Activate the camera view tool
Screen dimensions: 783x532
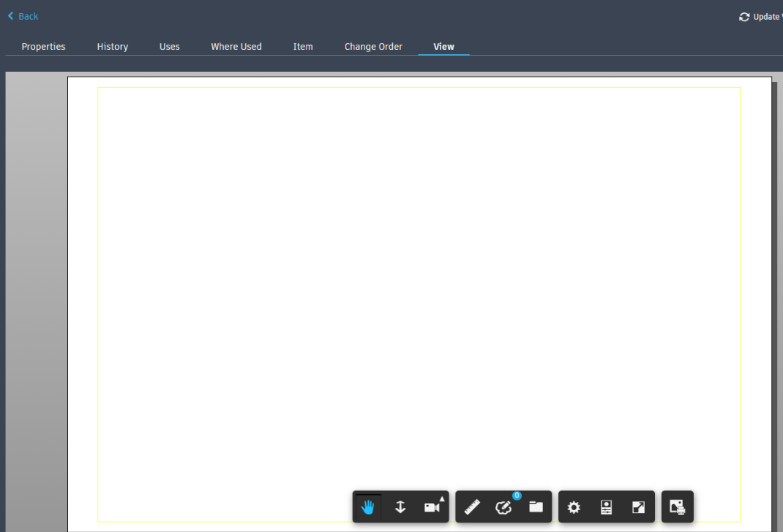tap(431, 507)
